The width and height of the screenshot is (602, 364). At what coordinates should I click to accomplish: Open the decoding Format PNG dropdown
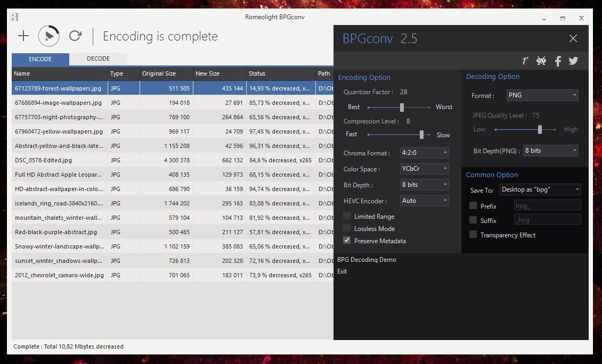point(542,95)
